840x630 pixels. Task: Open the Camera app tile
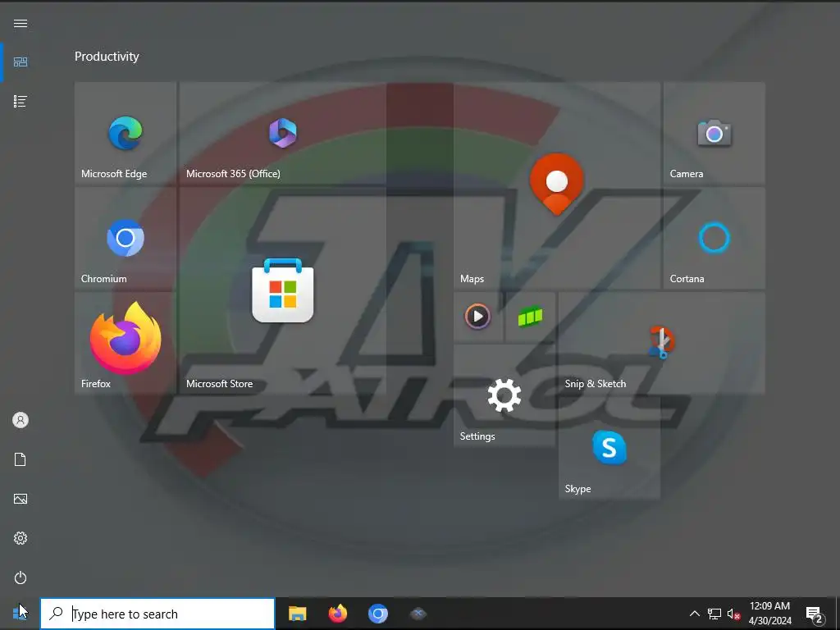(x=714, y=133)
